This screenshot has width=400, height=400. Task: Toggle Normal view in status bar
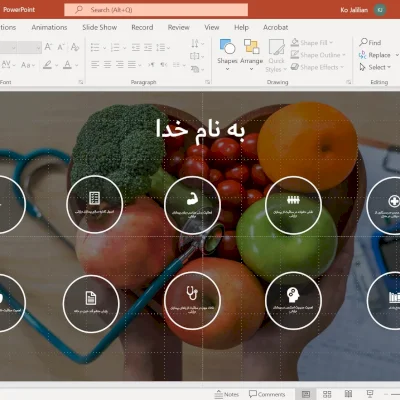click(306, 394)
